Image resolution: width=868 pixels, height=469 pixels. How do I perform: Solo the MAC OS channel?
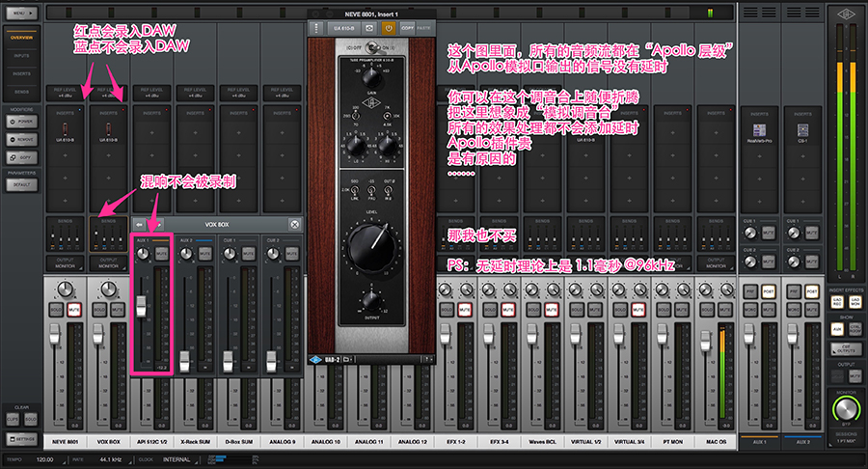pyautogui.click(x=707, y=310)
